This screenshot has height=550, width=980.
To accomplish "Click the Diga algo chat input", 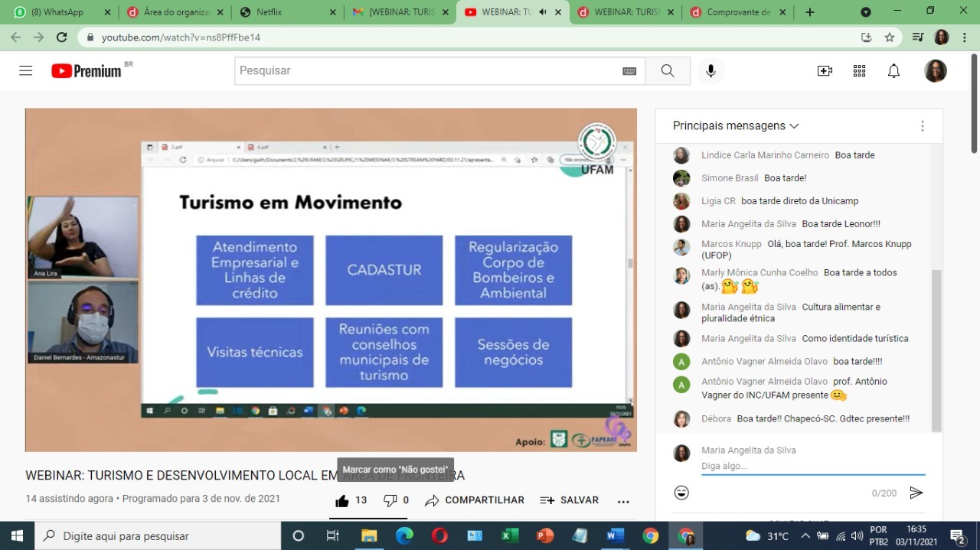I will pos(812,466).
